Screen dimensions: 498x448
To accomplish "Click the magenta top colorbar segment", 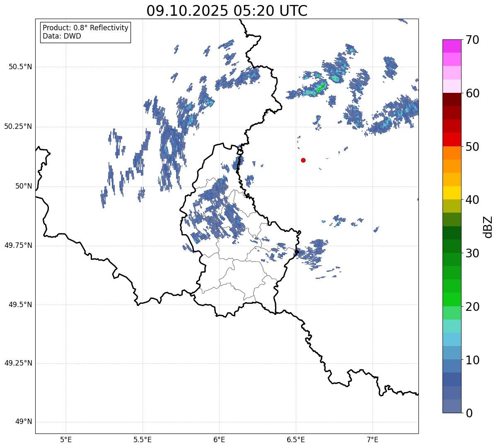I will 452,46.
